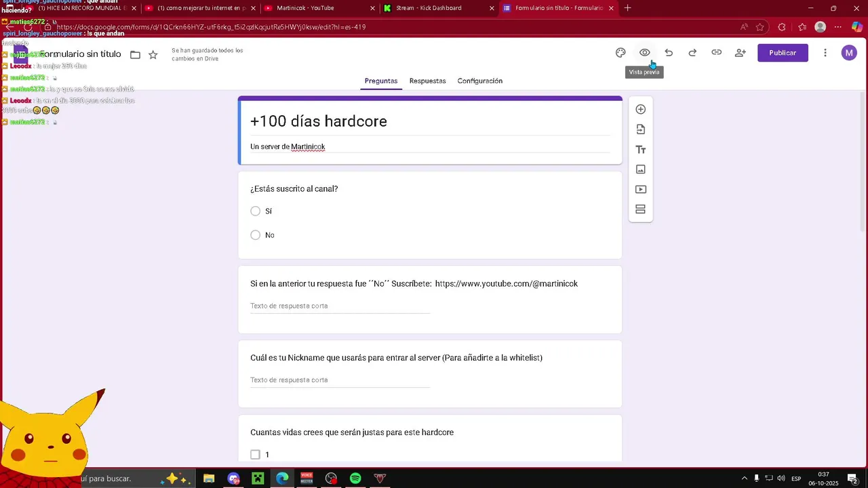
Task: Switch to the Martinicok - YouTube browser tab
Action: pyautogui.click(x=317, y=8)
